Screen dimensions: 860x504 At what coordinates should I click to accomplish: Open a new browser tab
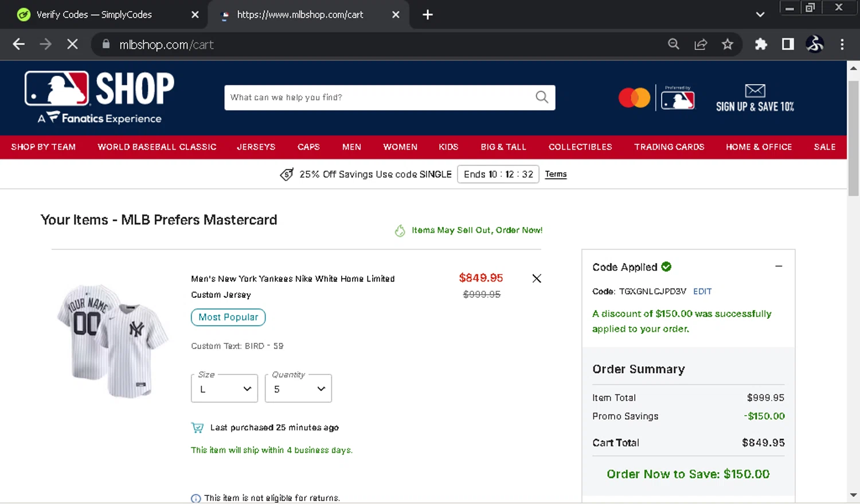point(428,15)
